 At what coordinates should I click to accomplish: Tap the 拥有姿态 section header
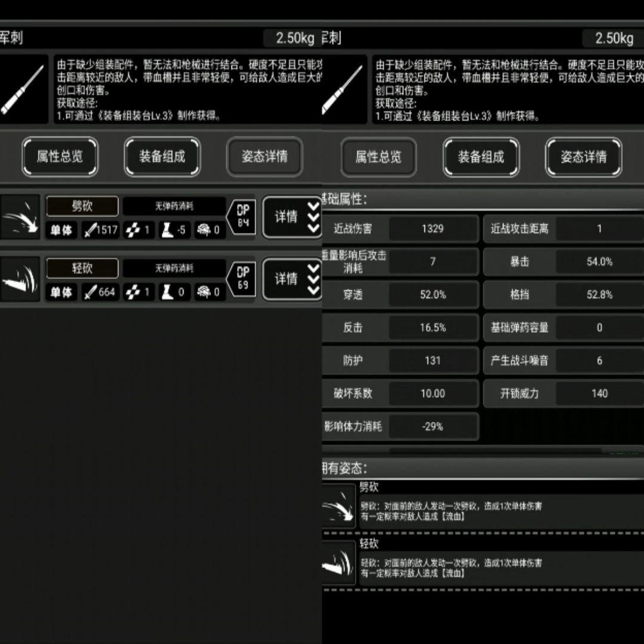[x=482, y=468]
